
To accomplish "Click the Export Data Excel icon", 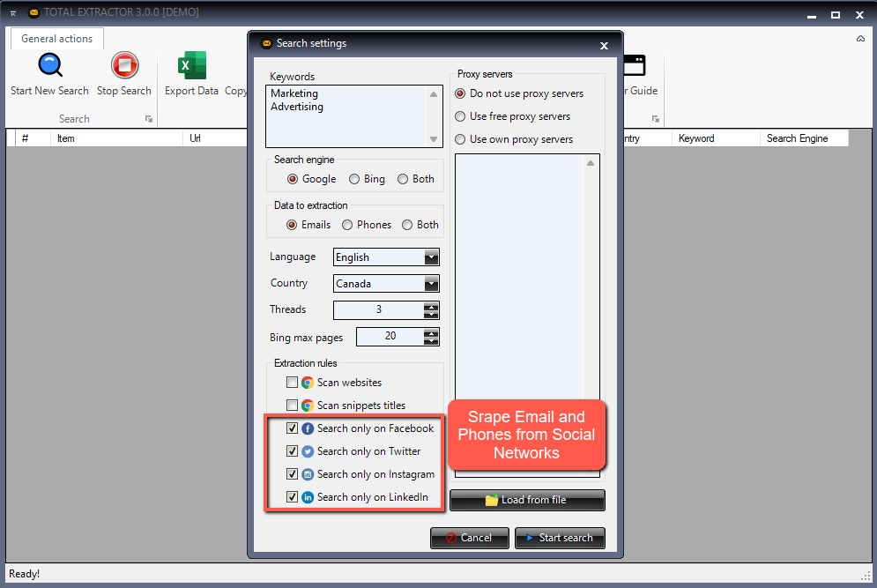I will click(x=192, y=65).
